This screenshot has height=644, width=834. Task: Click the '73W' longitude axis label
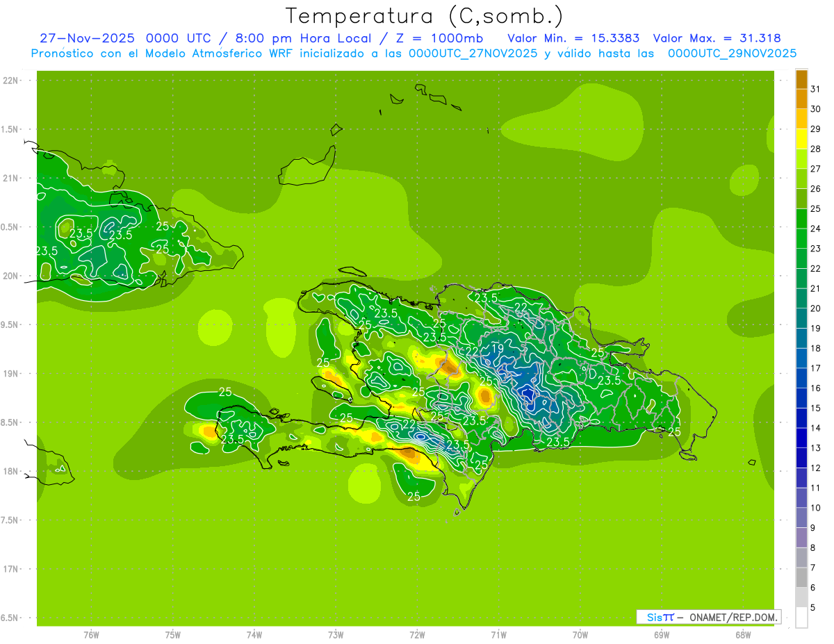click(x=336, y=636)
